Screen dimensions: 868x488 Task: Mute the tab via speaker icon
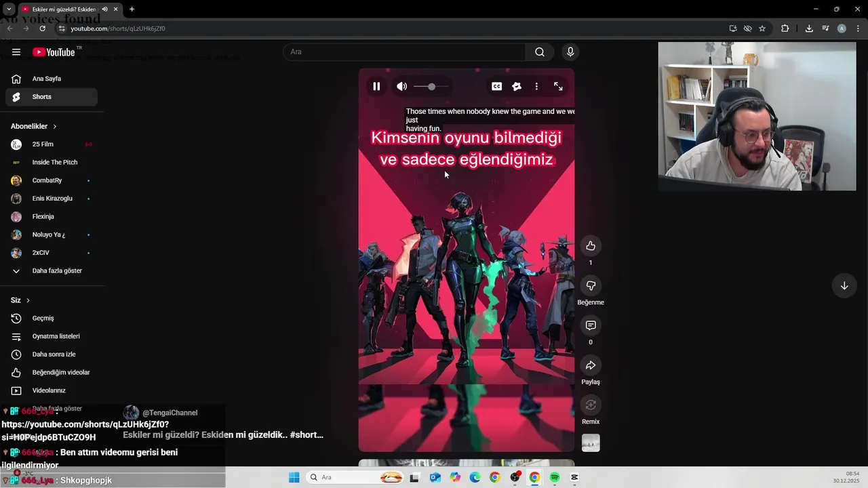pos(104,9)
